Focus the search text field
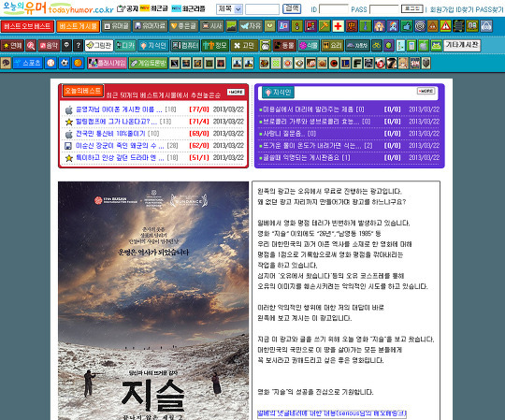The width and height of the screenshot is (505, 420). (x=262, y=9)
